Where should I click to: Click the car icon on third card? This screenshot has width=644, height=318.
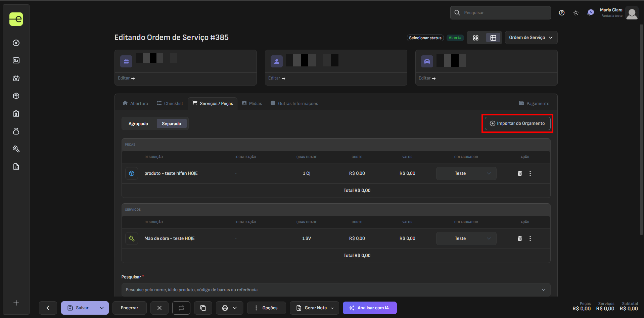point(427,61)
